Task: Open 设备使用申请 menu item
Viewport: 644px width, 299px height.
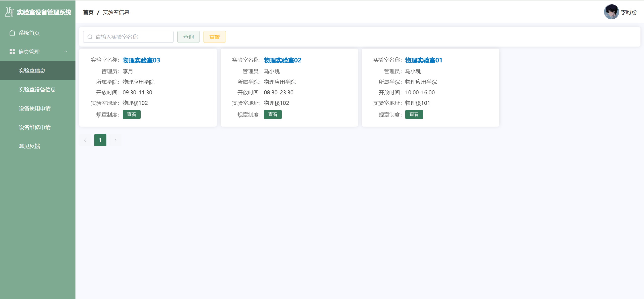Action: [x=35, y=108]
